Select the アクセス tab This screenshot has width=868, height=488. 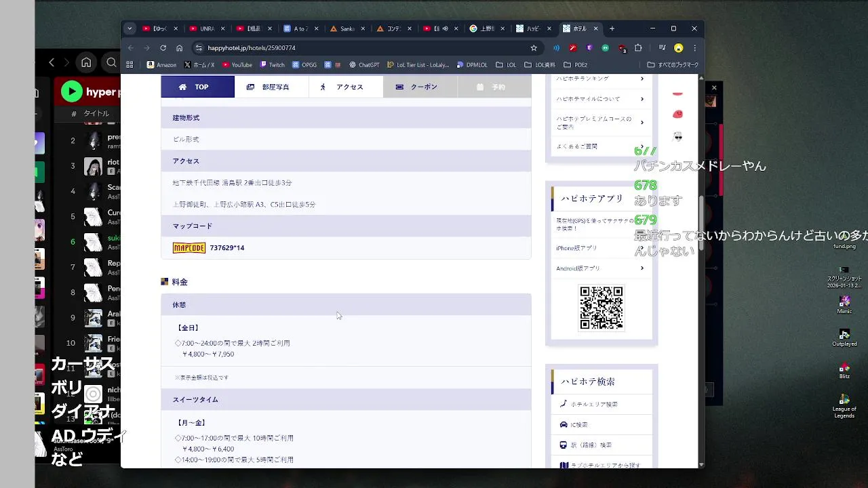[x=346, y=87]
